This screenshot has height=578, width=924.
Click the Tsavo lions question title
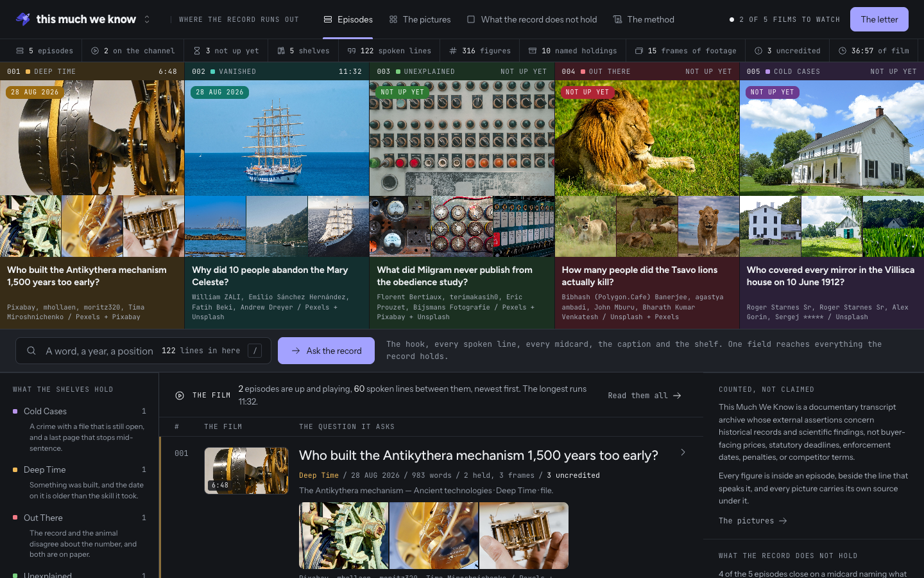[640, 276]
